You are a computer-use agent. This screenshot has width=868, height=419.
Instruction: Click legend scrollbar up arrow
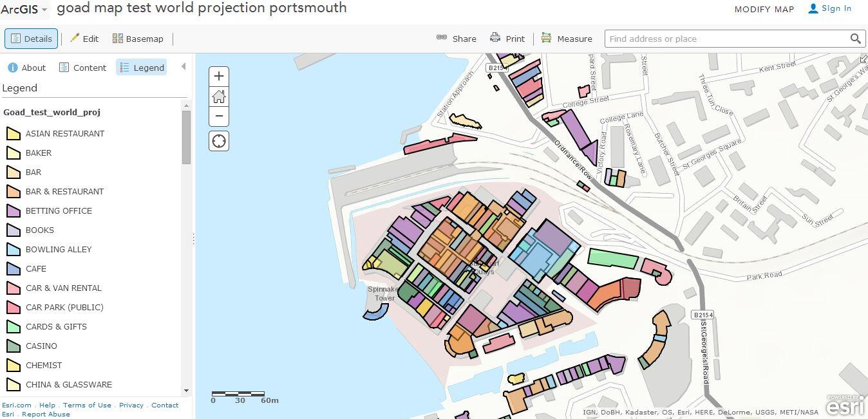(x=186, y=105)
